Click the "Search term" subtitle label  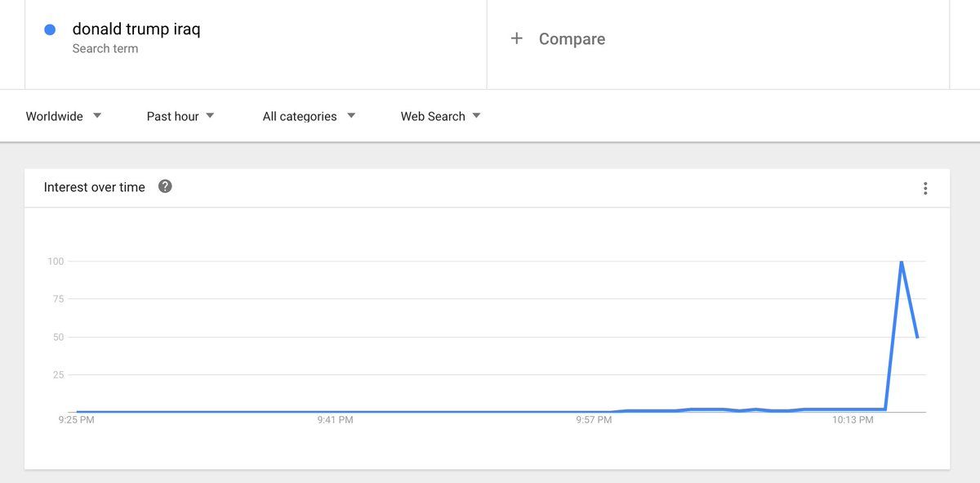105,49
